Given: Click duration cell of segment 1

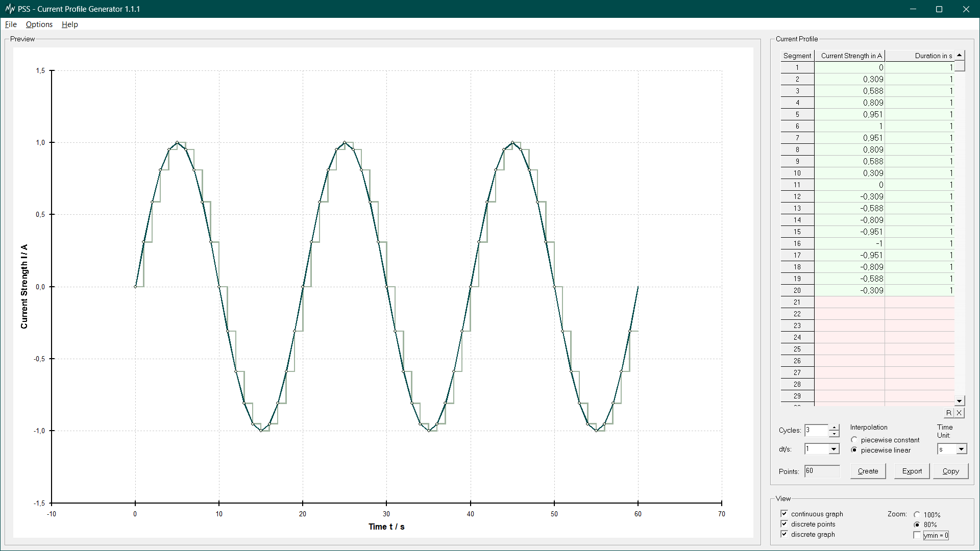Looking at the screenshot, I should pyautogui.click(x=919, y=67).
